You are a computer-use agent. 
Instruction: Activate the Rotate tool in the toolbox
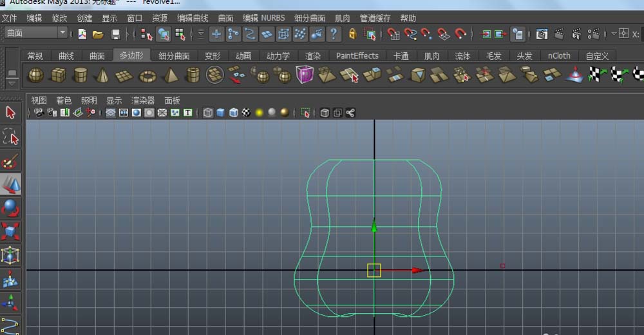pyautogui.click(x=11, y=208)
